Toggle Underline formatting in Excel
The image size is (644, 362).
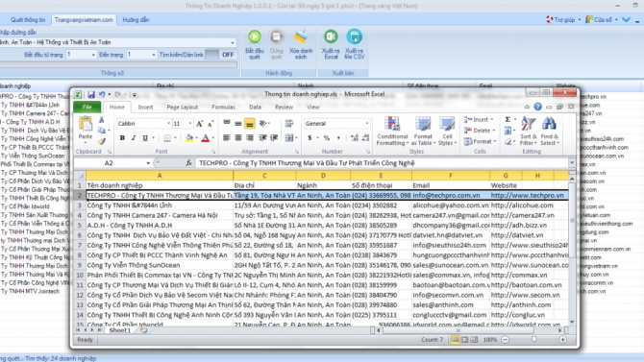(x=145, y=138)
